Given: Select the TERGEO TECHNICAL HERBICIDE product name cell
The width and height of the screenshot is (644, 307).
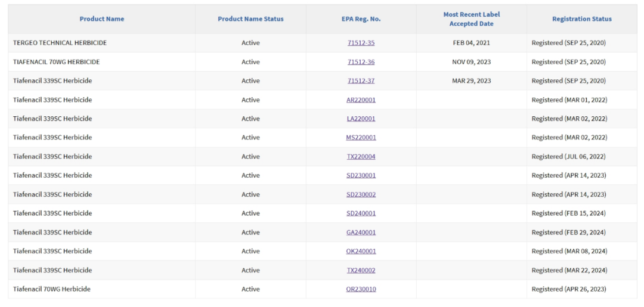Looking at the screenshot, I should pos(60,43).
